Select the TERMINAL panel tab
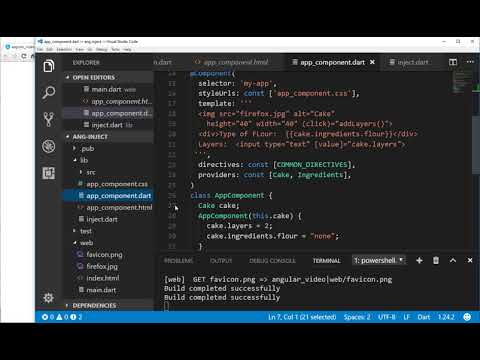 [x=327, y=261]
